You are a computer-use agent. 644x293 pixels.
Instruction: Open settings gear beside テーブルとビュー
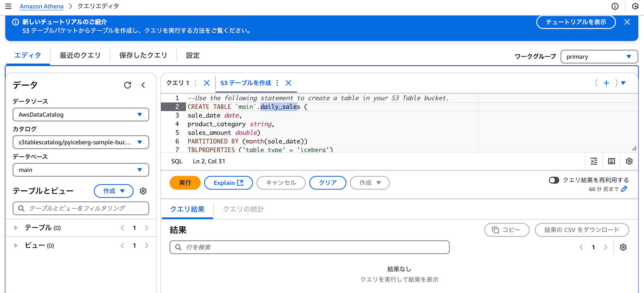click(x=143, y=191)
